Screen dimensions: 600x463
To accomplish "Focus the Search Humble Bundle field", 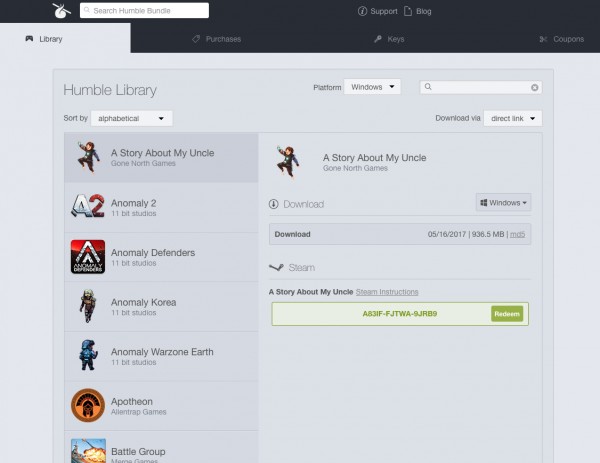I will click(144, 10).
